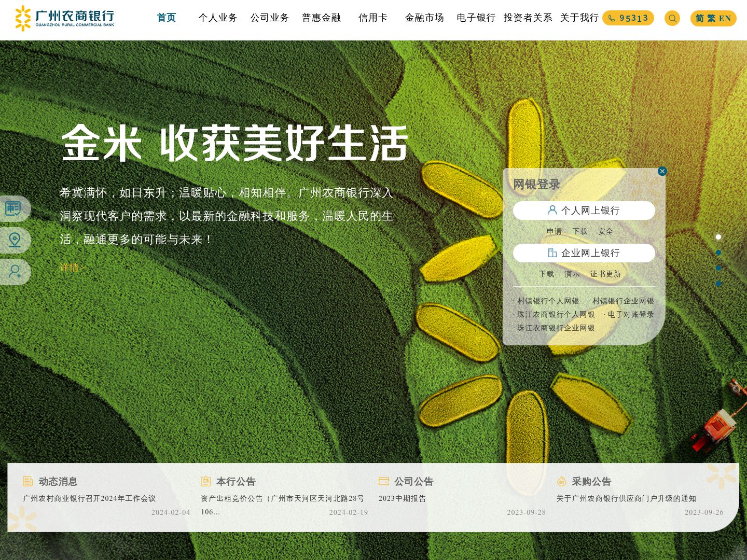Click the 金米 收获美好生活 banner headline
Screen dimensions: 747x560
pyautogui.click(x=234, y=143)
